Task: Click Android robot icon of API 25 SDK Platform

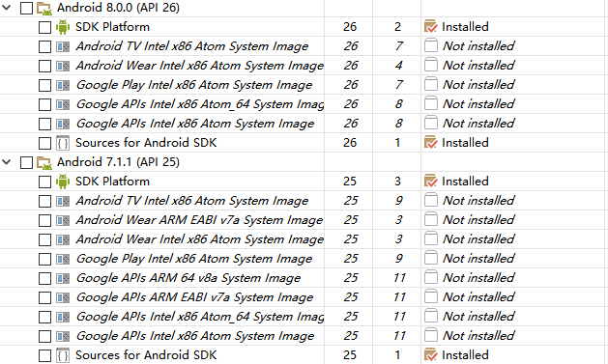Action: pos(63,182)
